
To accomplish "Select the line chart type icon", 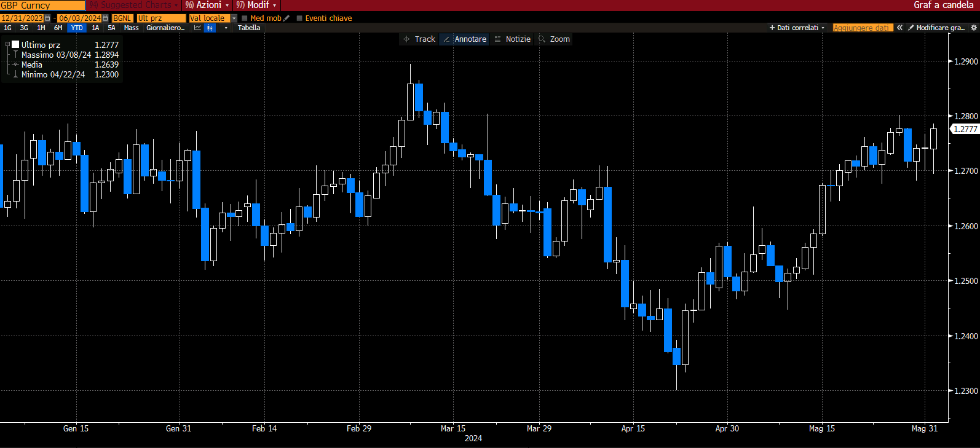I will (x=197, y=28).
